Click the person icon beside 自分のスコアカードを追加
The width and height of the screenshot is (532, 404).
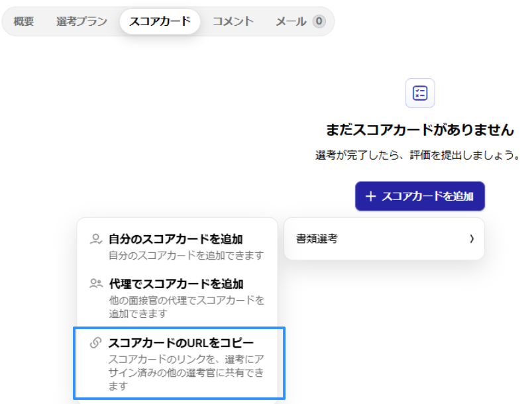point(96,240)
